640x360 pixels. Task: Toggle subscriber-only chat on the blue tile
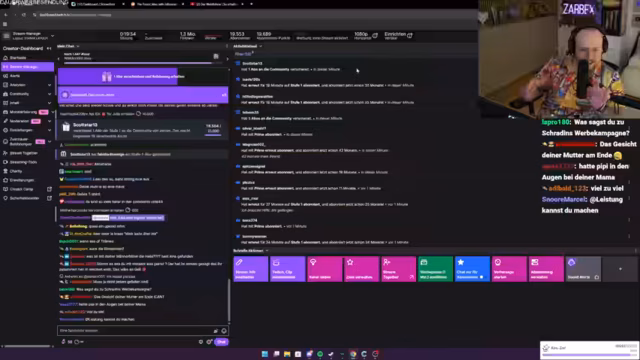pos(472,269)
